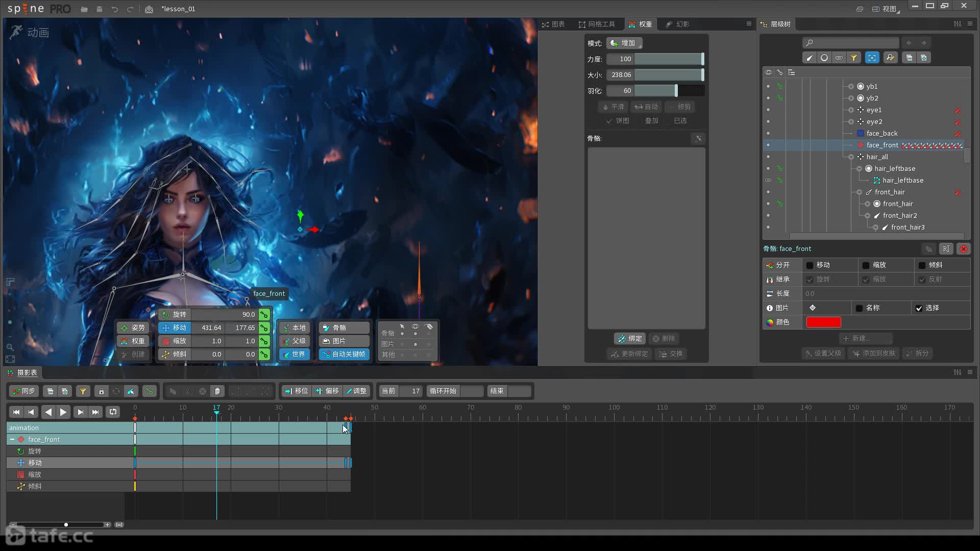Select 层级树 tree tab

pos(775,24)
